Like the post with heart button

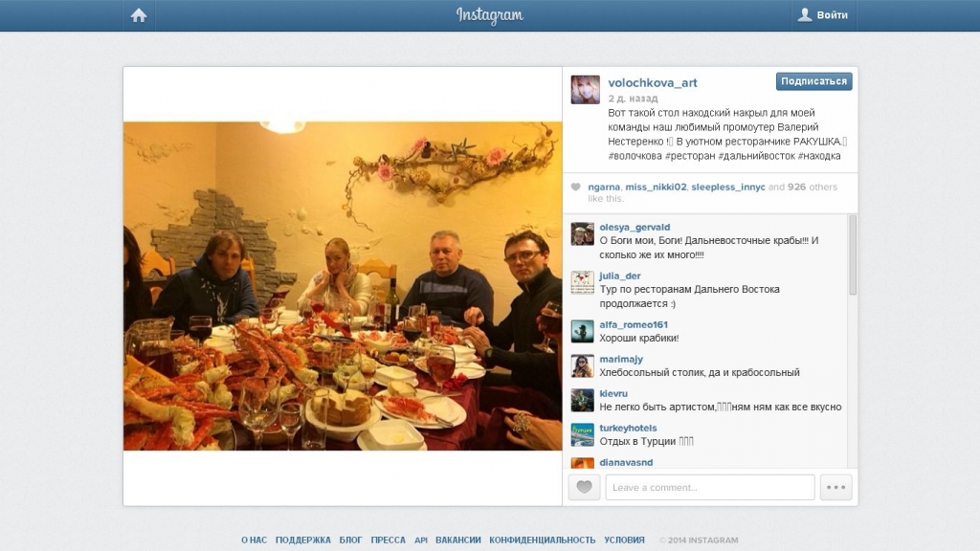[x=584, y=487]
